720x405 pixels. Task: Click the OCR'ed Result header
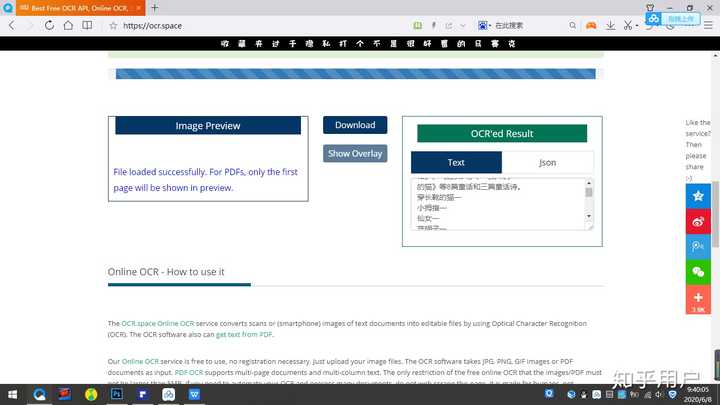pos(502,134)
